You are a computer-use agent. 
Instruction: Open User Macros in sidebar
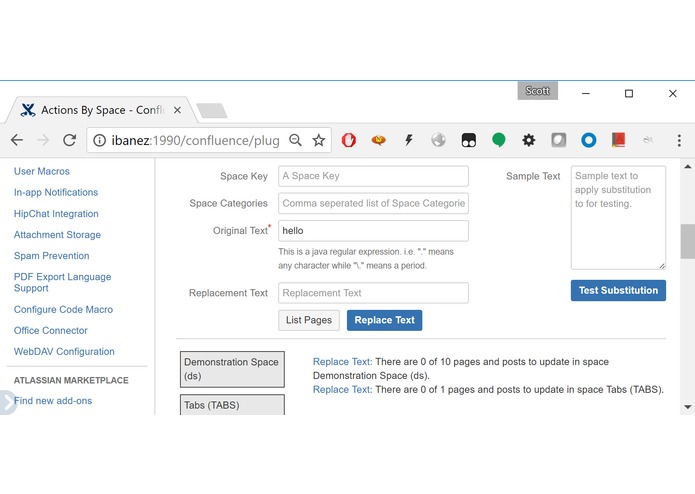pyautogui.click(x=42, y=171)
